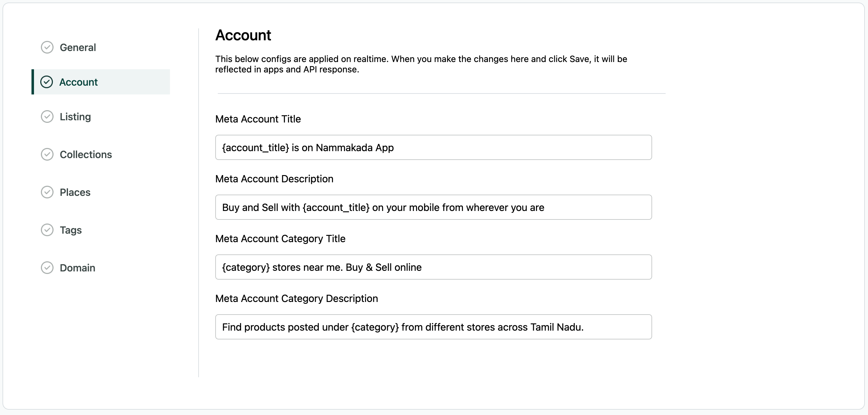Image resolution: width=868 pixels, height=415 pixels.
Task: Click into the Meta Account Description field
Action: [x=433, y=207]
